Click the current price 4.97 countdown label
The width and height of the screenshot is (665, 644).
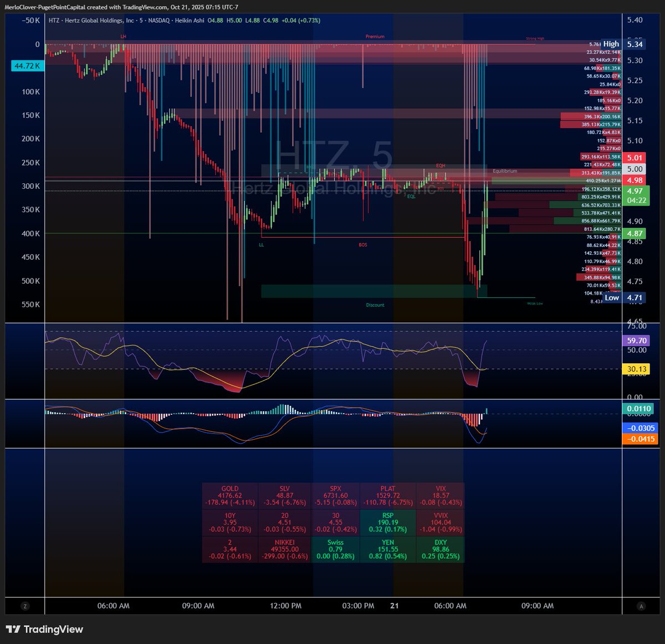(636, 195)
